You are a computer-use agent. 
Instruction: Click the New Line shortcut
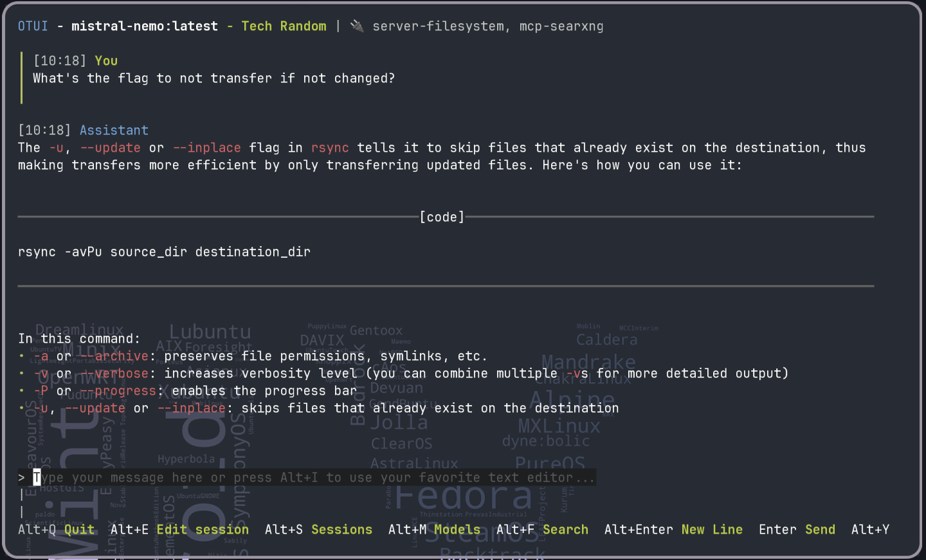pos(712,530)
